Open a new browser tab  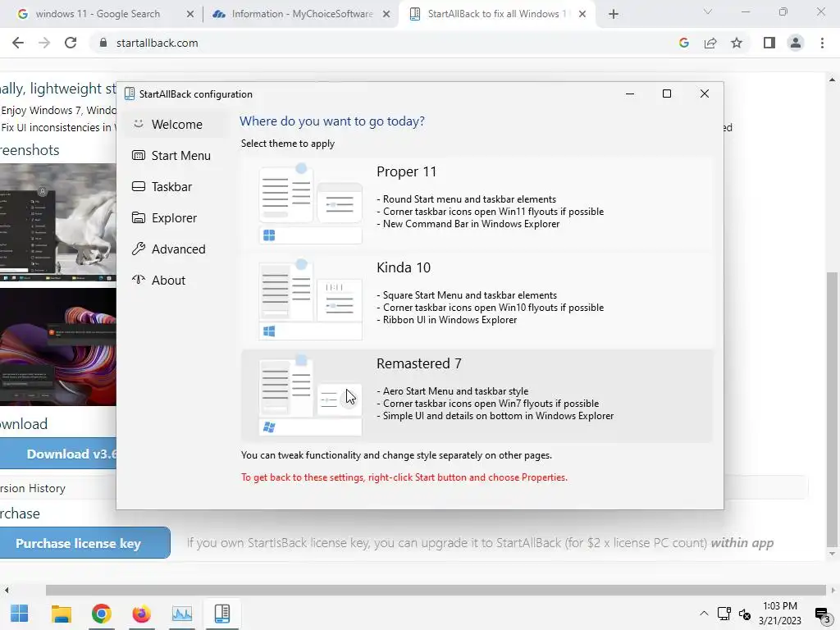(614, 15)
